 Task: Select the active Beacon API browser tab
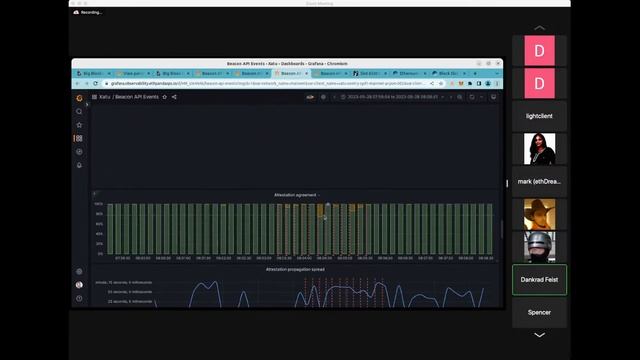[291, 73]
